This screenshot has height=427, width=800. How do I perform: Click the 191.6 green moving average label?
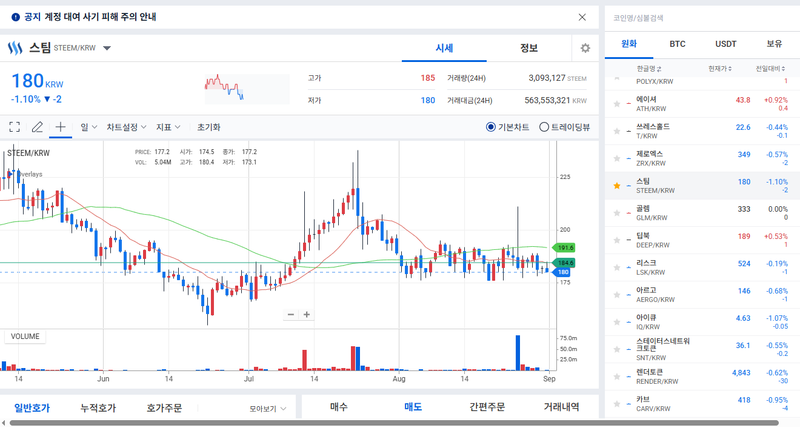coord(564,247)
